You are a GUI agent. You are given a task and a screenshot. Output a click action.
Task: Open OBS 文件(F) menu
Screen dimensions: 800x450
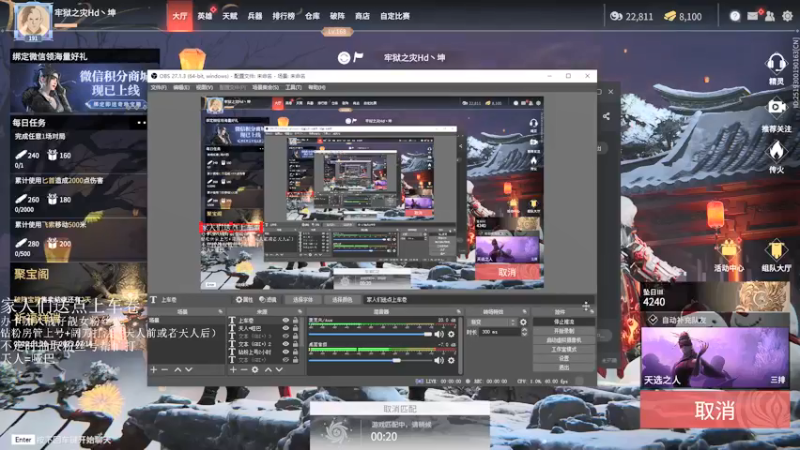click(x=158, y=88)
